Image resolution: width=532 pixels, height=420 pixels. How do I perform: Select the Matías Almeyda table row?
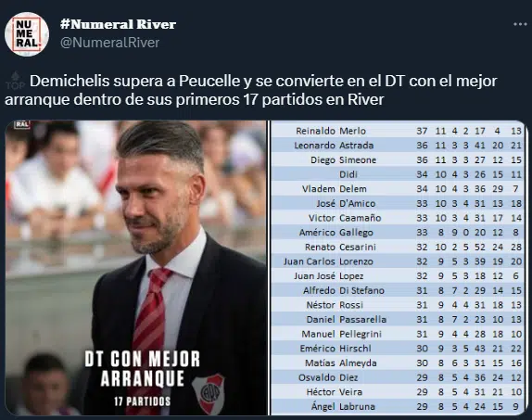(x=399, y=363)
